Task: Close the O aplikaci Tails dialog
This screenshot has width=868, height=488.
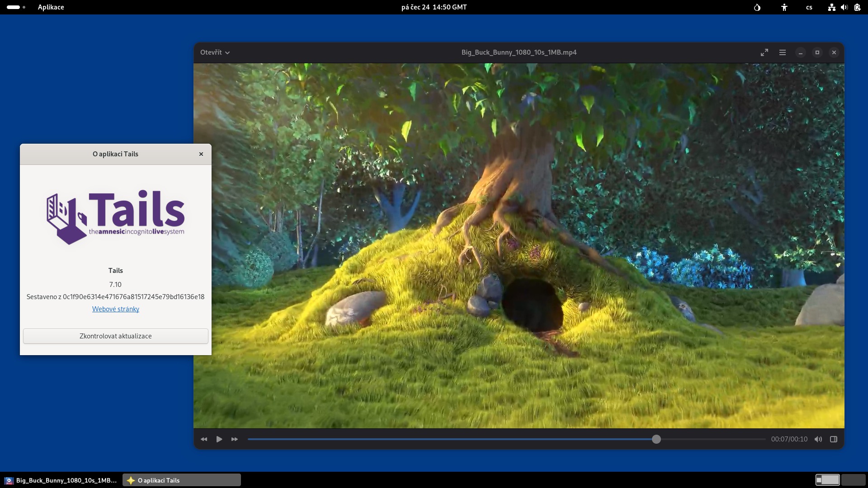Action: (201, 154)
